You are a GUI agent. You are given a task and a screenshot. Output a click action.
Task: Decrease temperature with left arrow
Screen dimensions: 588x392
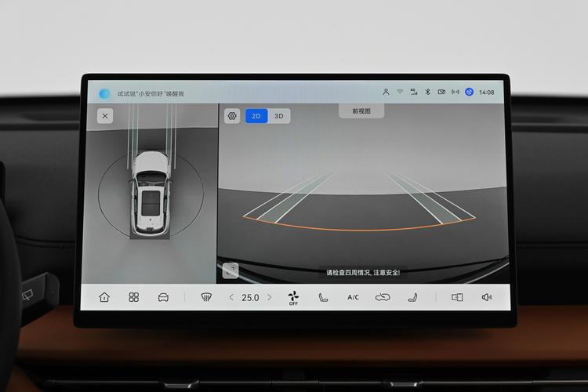(231, 297)
